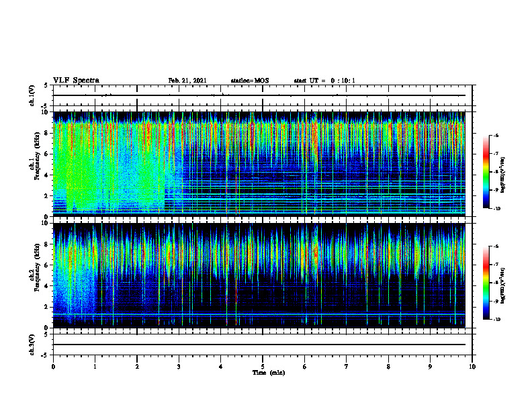
Task: Click time axis tick label '8'
Action: pos(388,367)
